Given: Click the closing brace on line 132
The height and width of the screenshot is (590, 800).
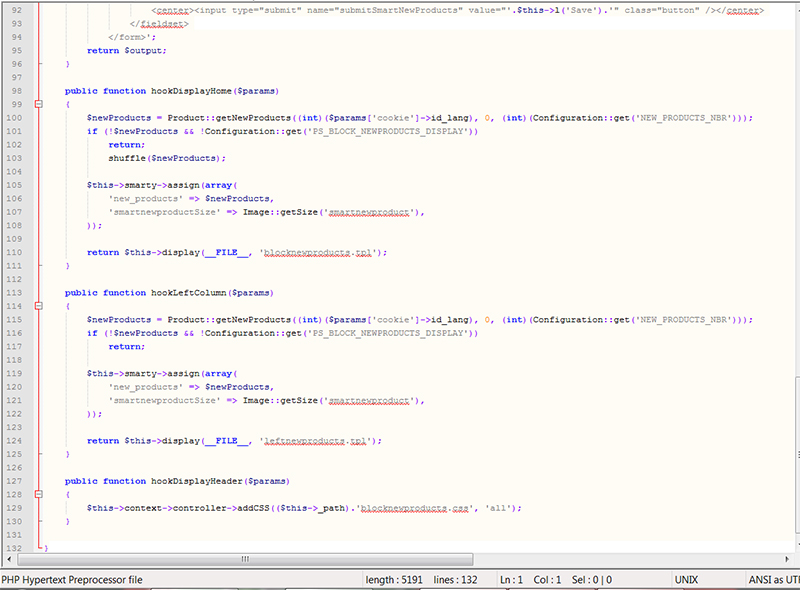Looking at the screenshot, I should [x=46, y=548].
